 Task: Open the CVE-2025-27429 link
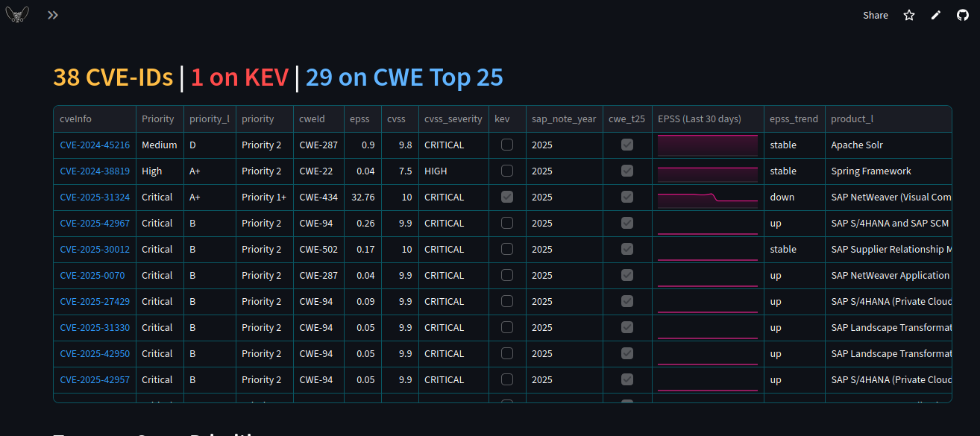[x=95, y=301]
